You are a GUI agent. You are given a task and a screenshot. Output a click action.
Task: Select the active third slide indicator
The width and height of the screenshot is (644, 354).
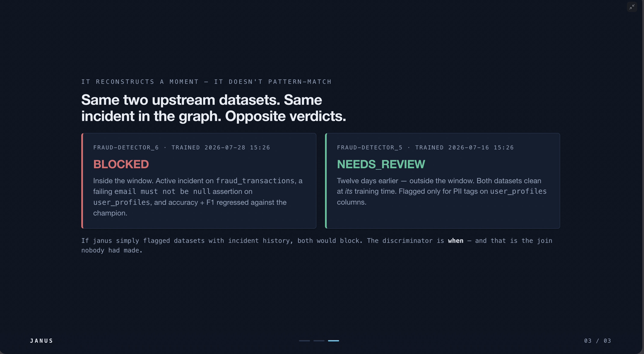coord(334,341)
